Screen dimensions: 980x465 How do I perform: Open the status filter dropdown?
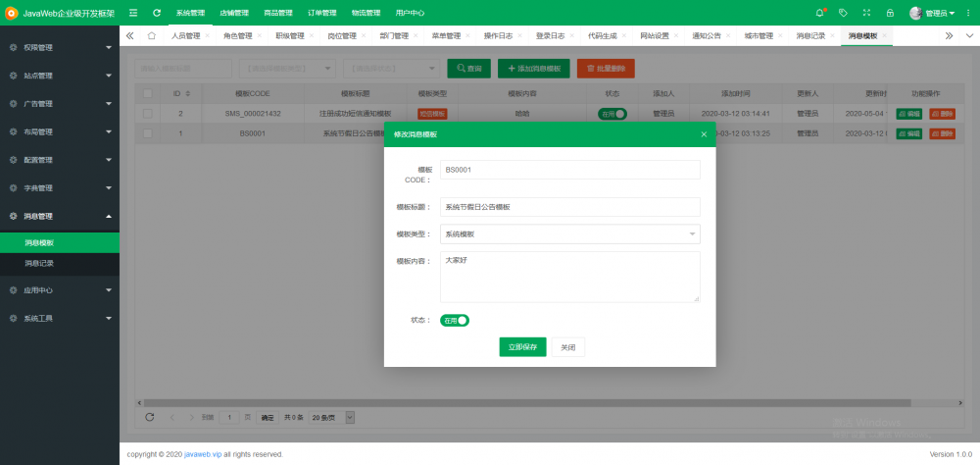(x=391, y=69)
